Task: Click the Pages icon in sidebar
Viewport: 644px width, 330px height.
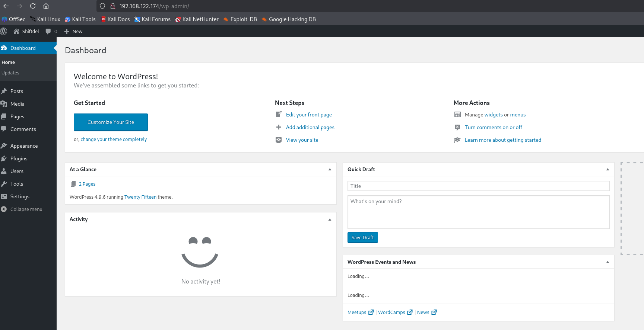Action: tap(4, 116)
